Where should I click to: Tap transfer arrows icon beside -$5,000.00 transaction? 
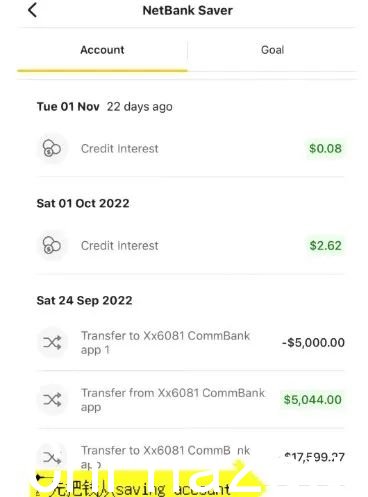pyautogui.click(x=52, y=342)
